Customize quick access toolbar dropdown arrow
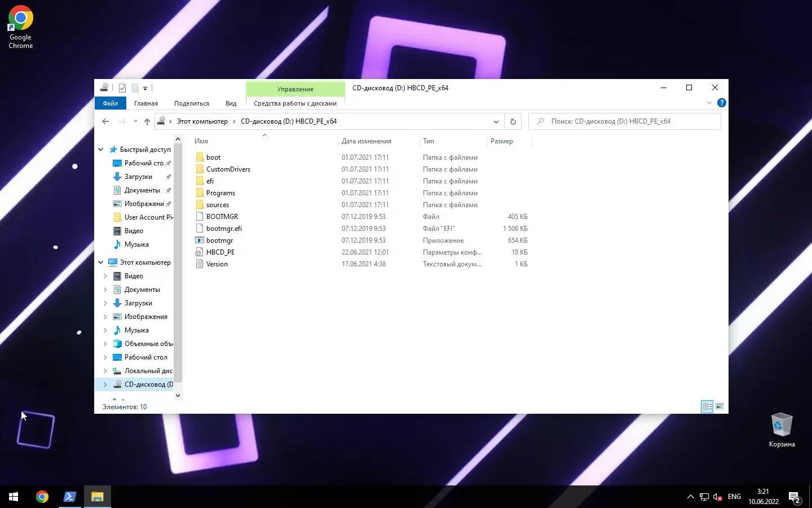The image size is (812, 508). (145, 89)
